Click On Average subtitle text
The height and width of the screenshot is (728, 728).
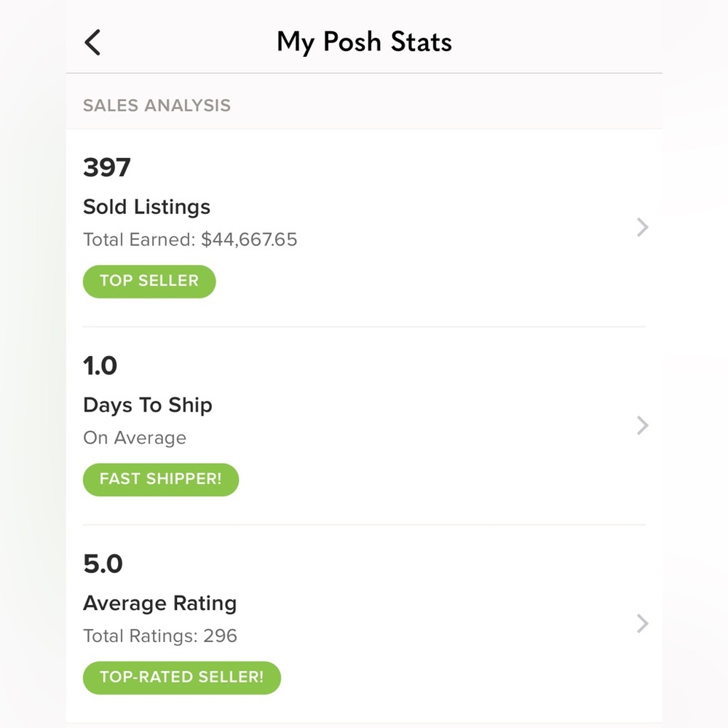coord(135,438)
